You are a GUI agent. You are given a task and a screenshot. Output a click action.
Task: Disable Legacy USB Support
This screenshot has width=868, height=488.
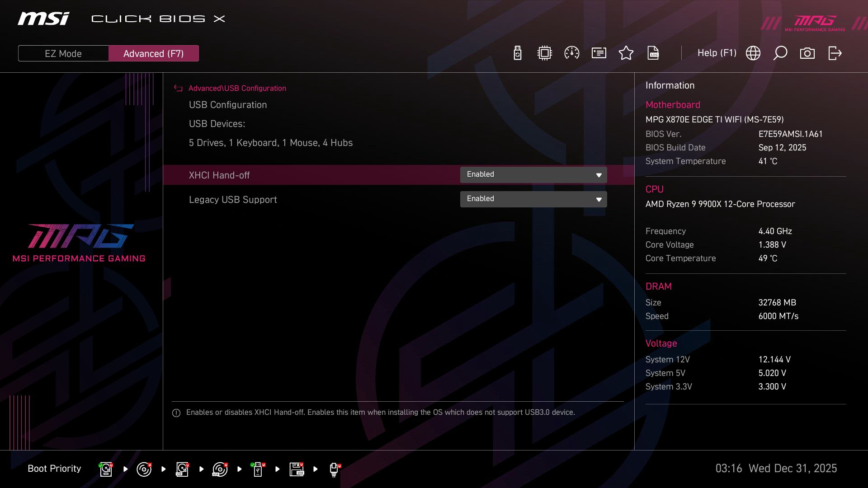click(x=533, y=199)
